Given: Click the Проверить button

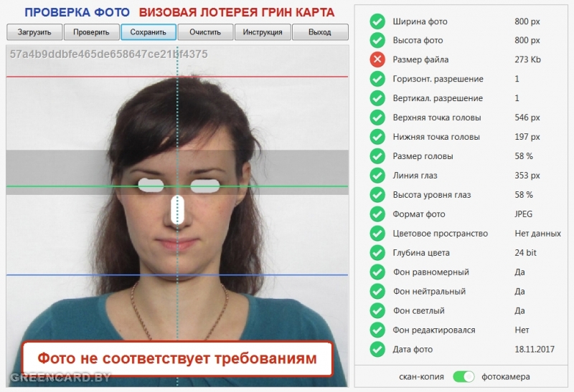Looking at the screenshot, I should (x=92, y=32).
